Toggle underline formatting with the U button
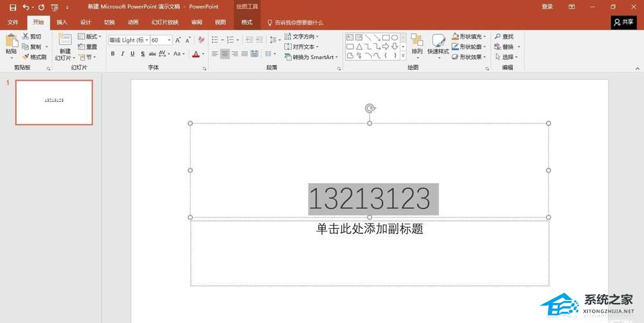 coord(133,54)
